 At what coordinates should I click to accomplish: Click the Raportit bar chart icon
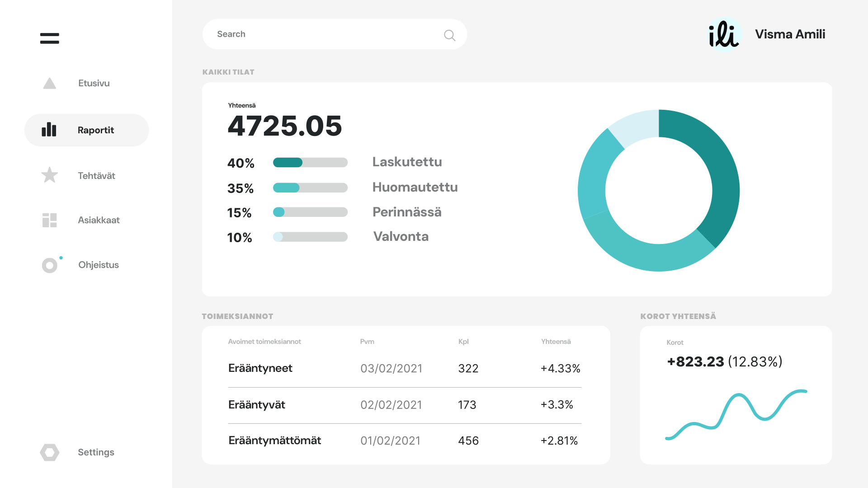coord(49,130)
